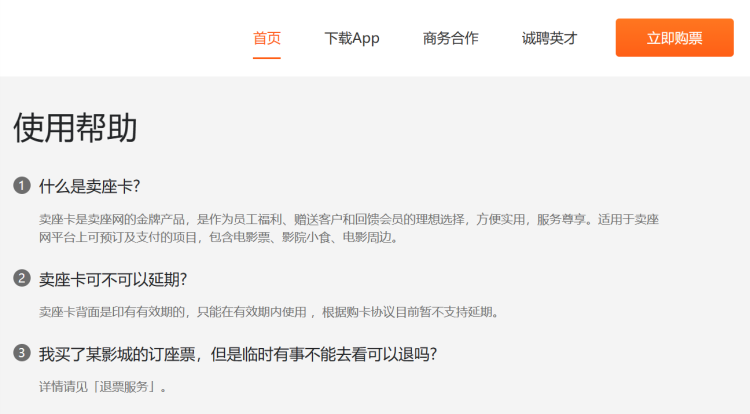
Task: Click the phrase 服务尊享 in the first answer
Action: [564, 219]
